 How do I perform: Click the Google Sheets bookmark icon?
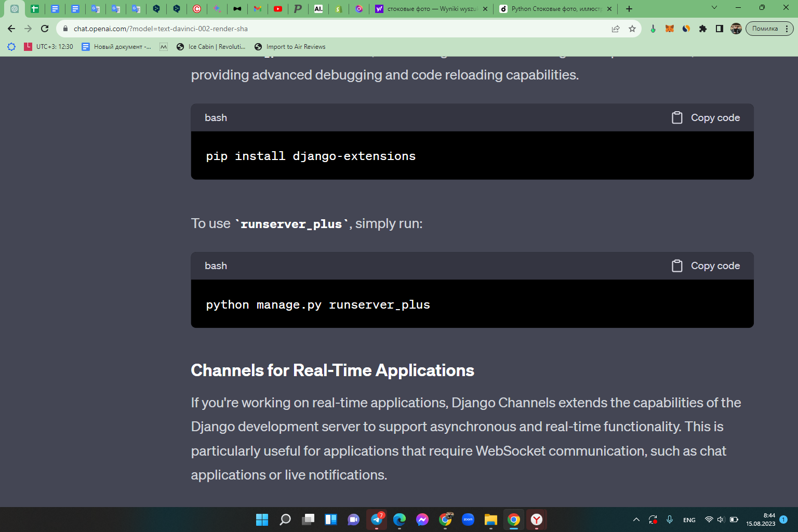point(35,9)
